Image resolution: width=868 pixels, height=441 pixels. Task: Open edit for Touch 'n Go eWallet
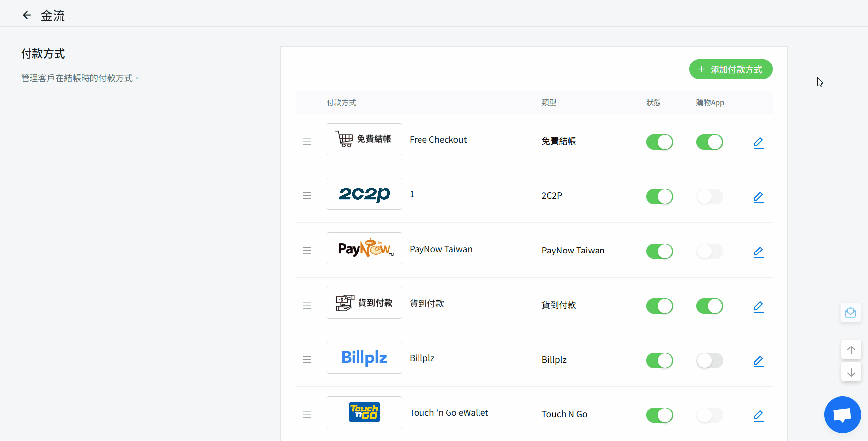click(x=758, y=416)
